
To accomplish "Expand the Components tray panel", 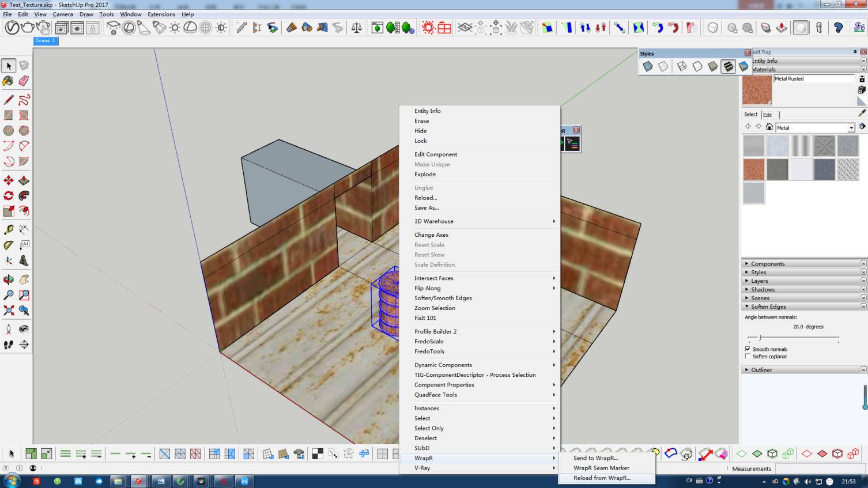I will [768, 264].
